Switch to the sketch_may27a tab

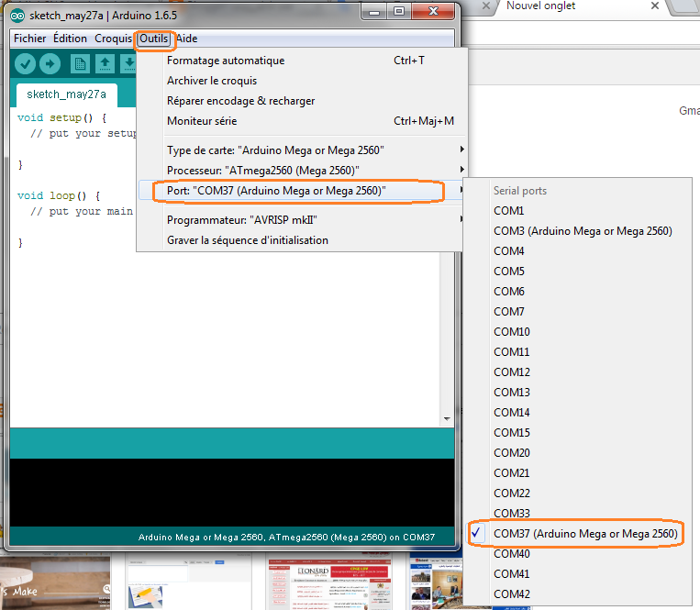click(x=67, y=94)
